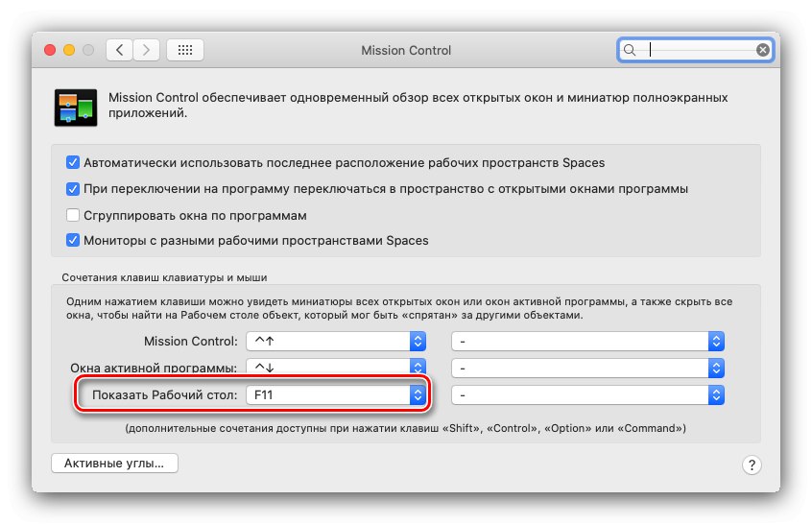Viewport: 812px width, 524px height.
Task: Toggle automatic rearranging of Spaces checkbox
Action: (x=73, y=162)
